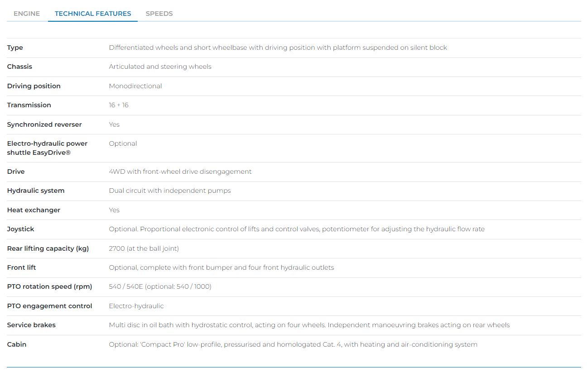Click the EasyDrive power shuttle label
Image resolution: width=588 pixels, height=372 pixels.
click(47, 148)
